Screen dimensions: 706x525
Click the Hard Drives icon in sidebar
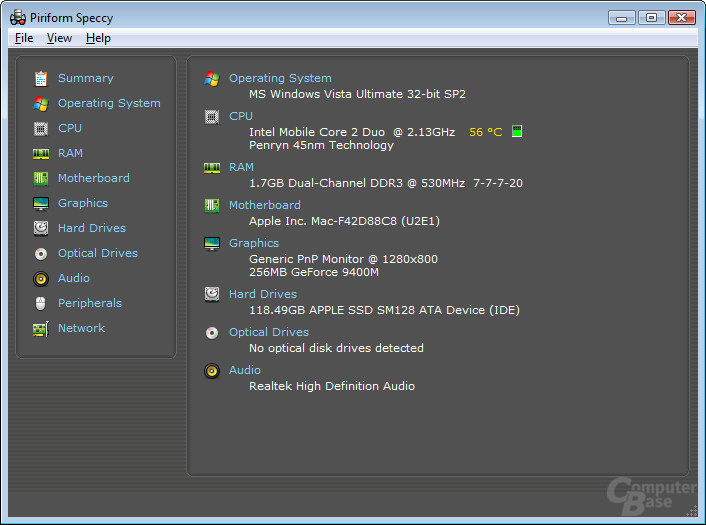pos(41,228)
